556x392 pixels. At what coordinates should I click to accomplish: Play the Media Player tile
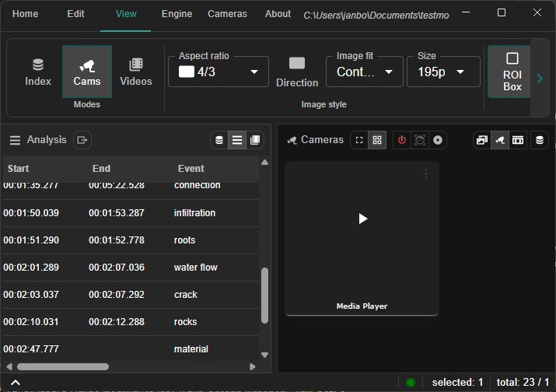coord(362,219)
